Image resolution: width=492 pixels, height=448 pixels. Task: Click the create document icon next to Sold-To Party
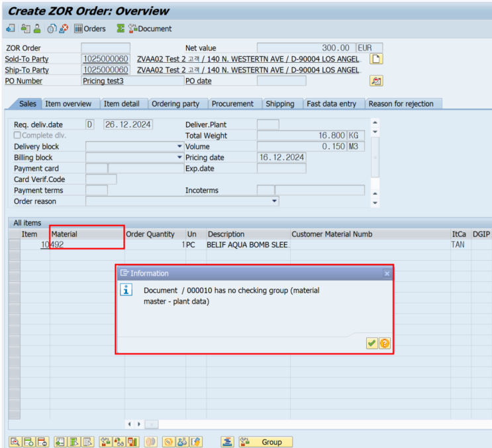(x=376, y=59)
